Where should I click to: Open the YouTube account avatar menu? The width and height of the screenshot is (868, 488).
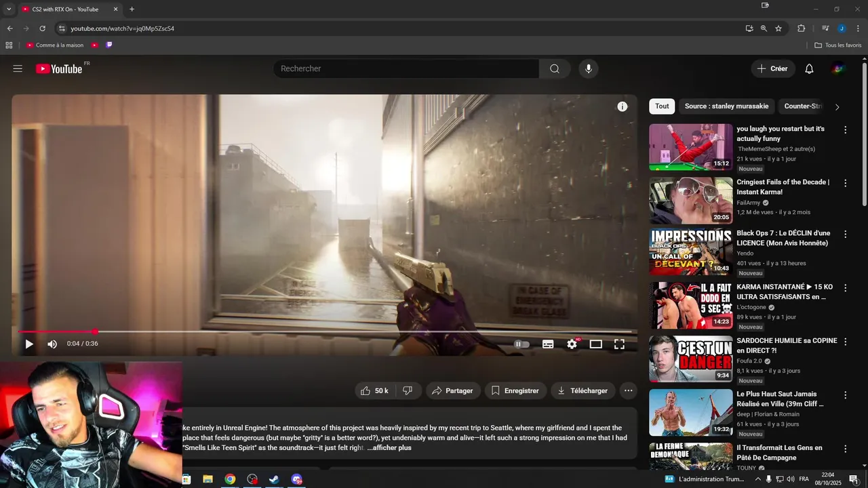click(x=839, y=68)
